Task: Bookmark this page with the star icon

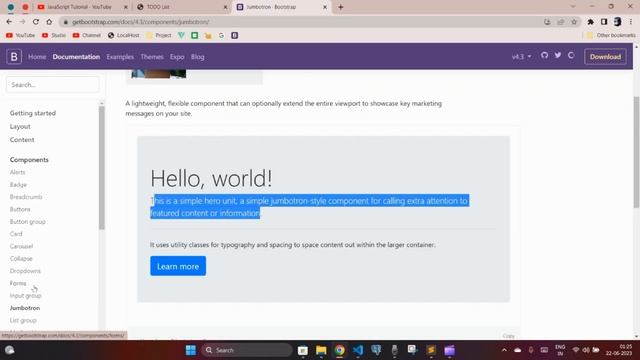Action: (574, 22)
